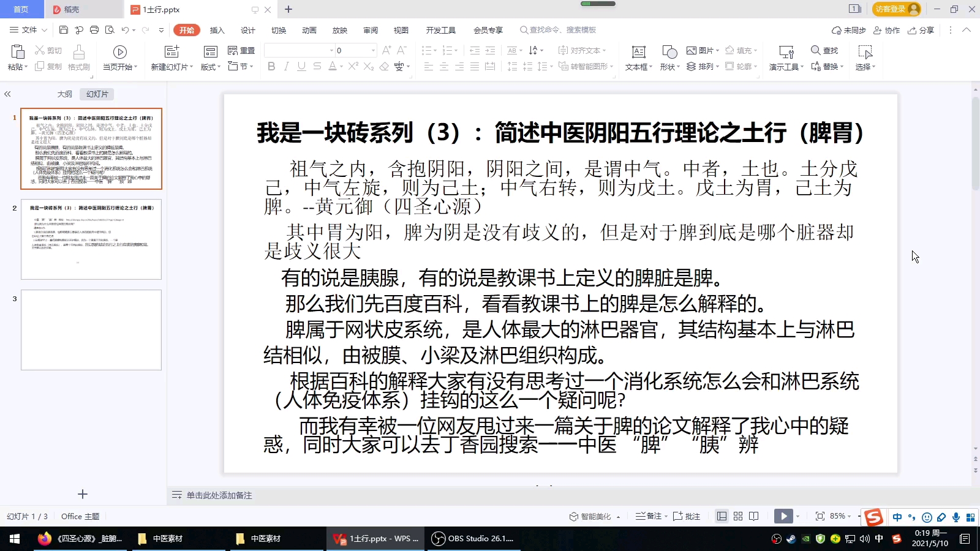Click the Undo arrow icon
Image resolution: width=980 pixels, height=551 pixels.
[125, 30]
